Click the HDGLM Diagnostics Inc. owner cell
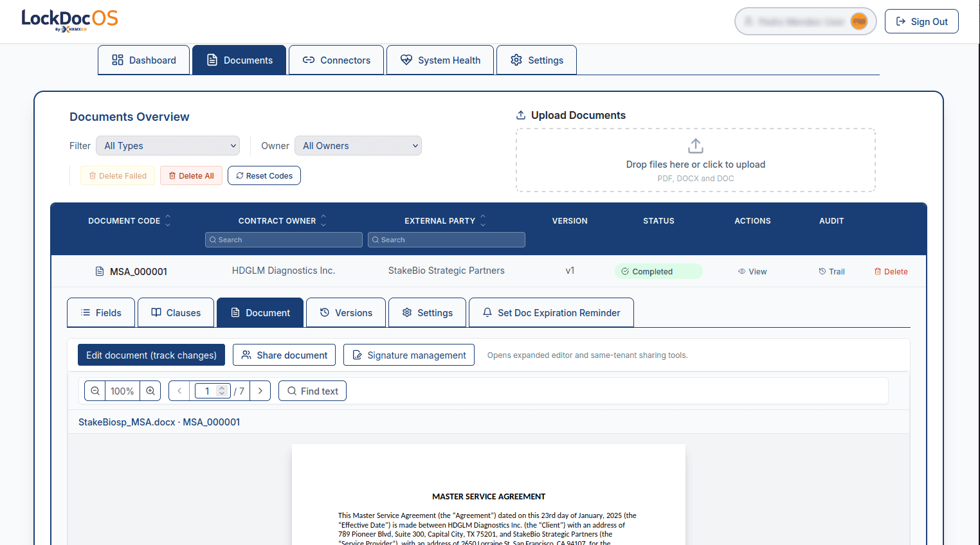The height and width of the screenshot is (545, 980). click(x=284, y=271)
